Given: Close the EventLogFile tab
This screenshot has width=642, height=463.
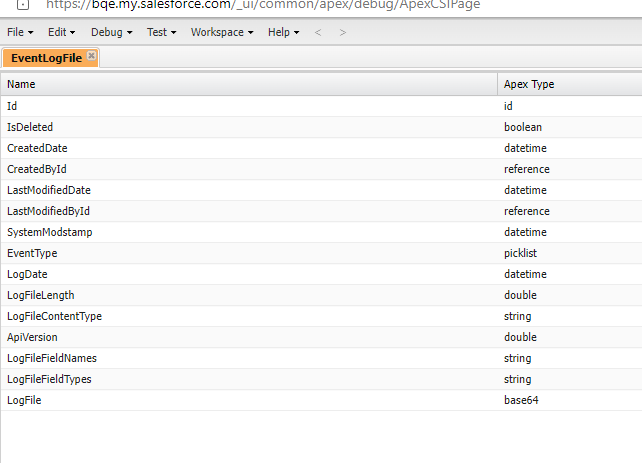Looking at the screenshot, I should coord(92,56).
